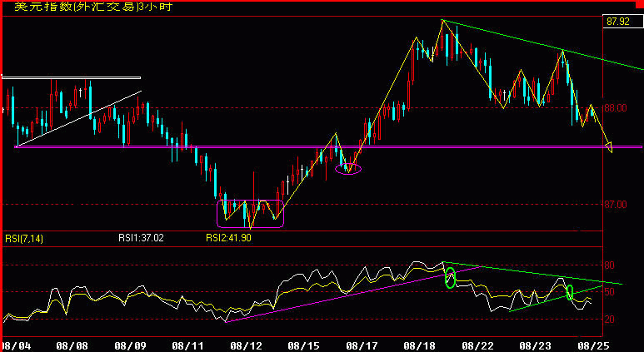Click the 08/11 date label
644x352 pixels.
point(187,346)
